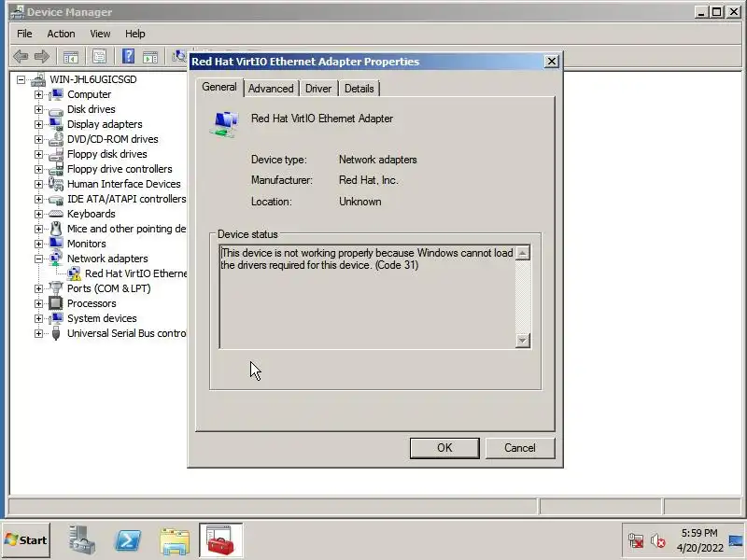Click the 'Unknown' location value

[360, 202]
